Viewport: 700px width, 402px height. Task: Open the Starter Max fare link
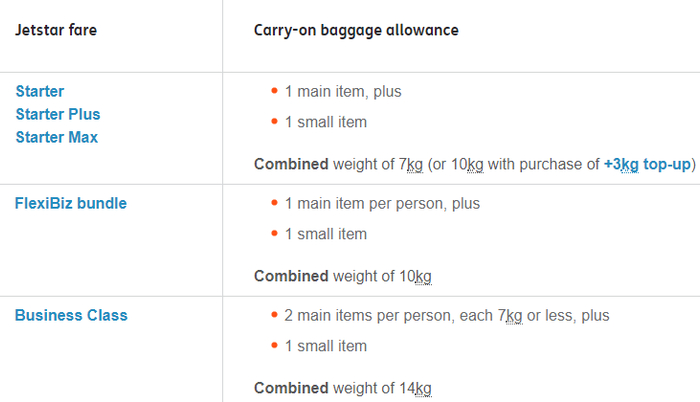pyautogui.click(x=57, y=137)
